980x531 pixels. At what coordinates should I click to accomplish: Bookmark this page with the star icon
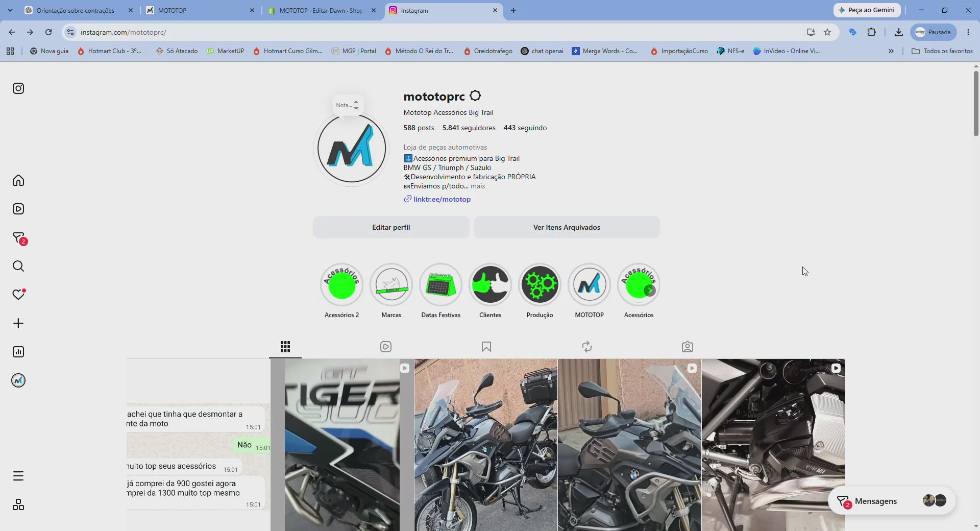(x=827, y=32)
